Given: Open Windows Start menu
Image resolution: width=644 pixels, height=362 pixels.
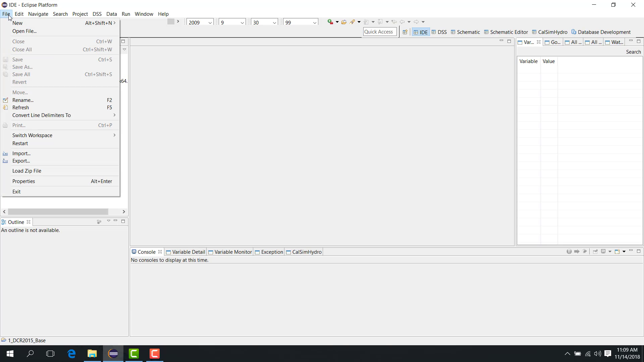Looking at the screenshot, I should click(10, 354).
